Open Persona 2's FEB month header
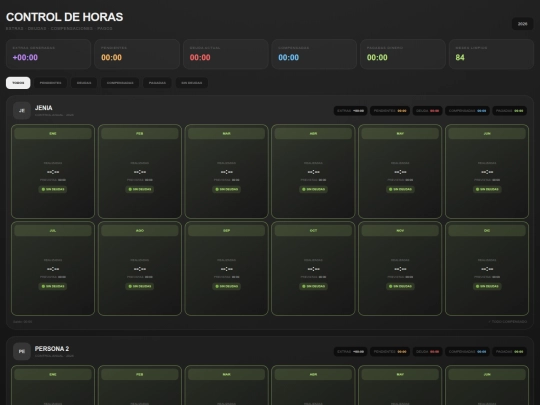 coord(139,374)
